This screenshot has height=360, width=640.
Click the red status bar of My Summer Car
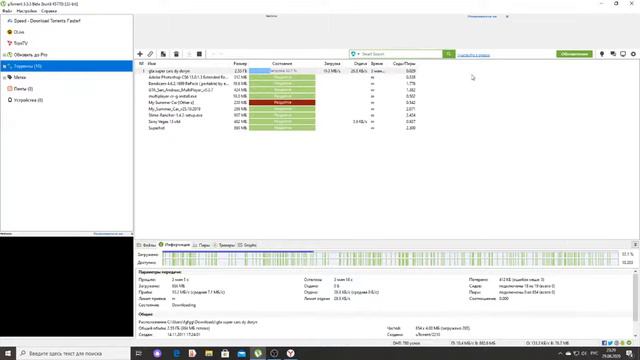point(282,102)
